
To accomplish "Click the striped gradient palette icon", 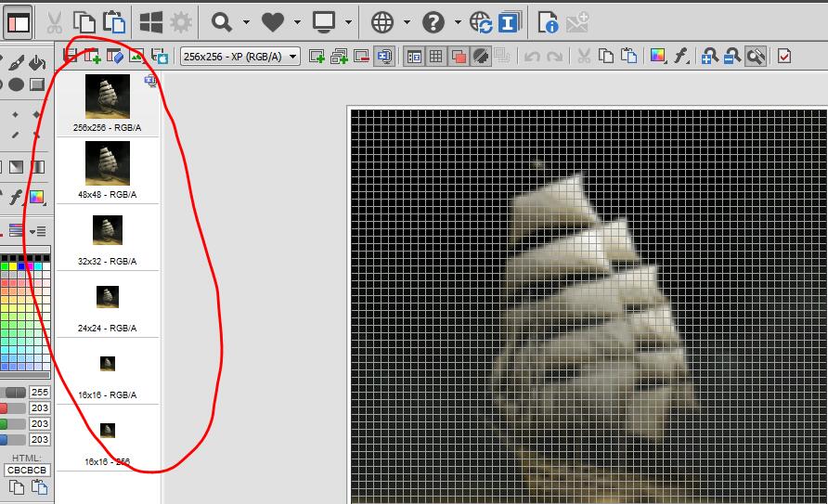I will (x=16, y=230).
